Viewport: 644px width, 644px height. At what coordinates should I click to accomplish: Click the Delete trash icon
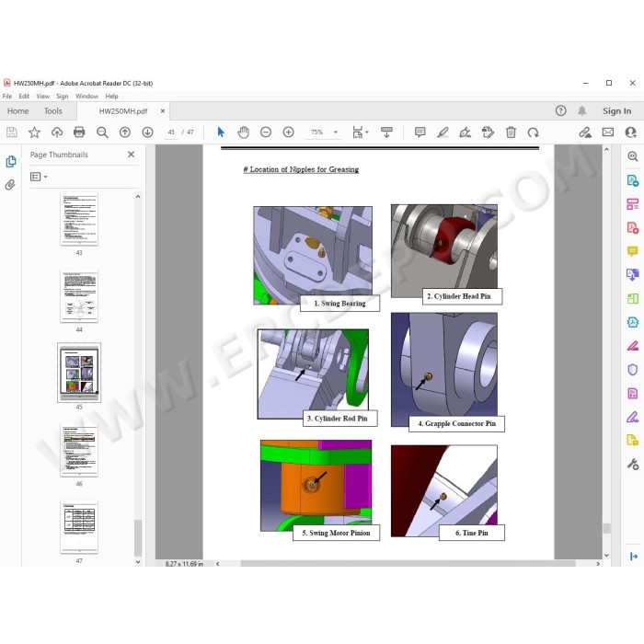point(511,132)
